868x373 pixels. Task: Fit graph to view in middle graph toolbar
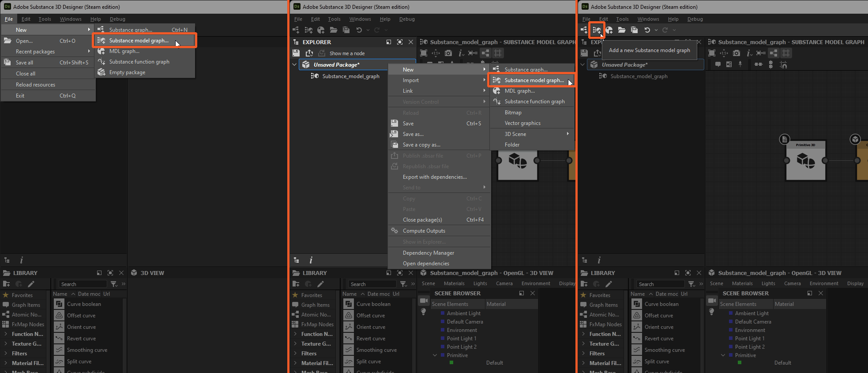[x=424, y=53]
